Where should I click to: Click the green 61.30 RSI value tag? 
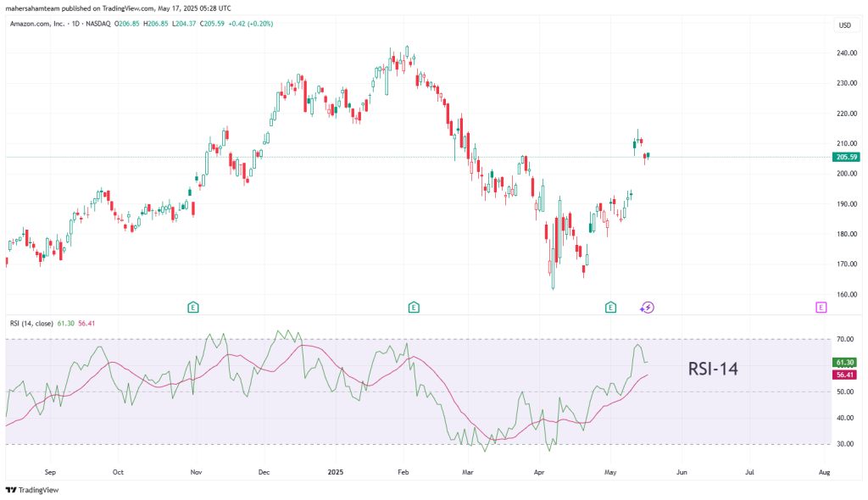click(x=844, y=363)
